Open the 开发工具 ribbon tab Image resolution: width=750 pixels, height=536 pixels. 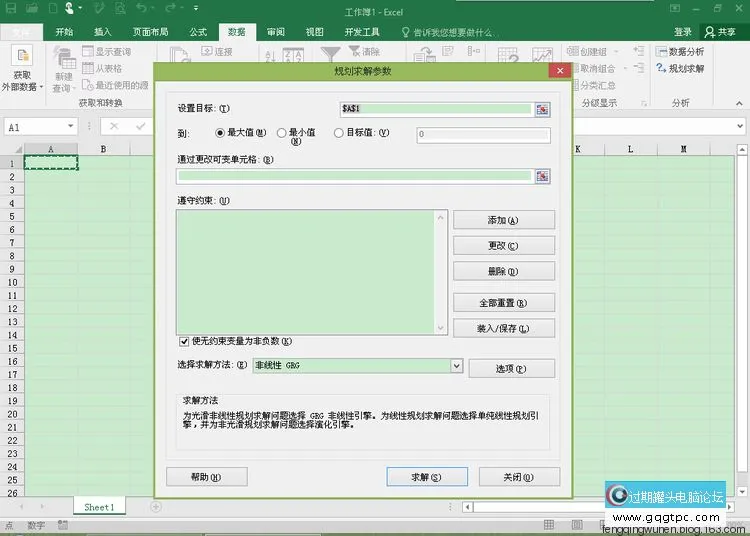point(362,32)
